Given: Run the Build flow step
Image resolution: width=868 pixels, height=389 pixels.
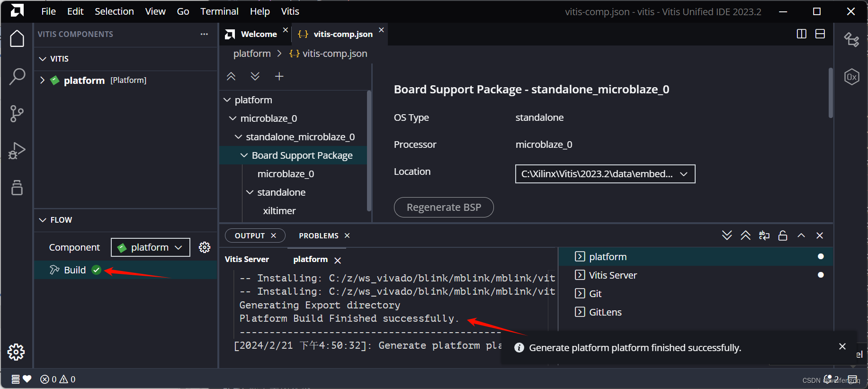Looking at the screenshot, I should coord(75,270).
